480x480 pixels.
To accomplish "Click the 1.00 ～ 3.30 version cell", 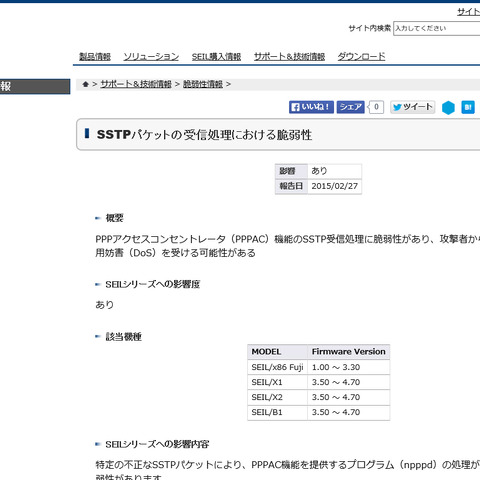I will [x=349, y=367].
